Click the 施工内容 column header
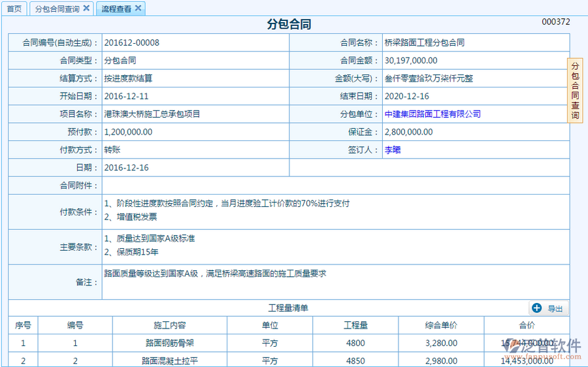This screenshot has width=588, height=367. [170, 325]
